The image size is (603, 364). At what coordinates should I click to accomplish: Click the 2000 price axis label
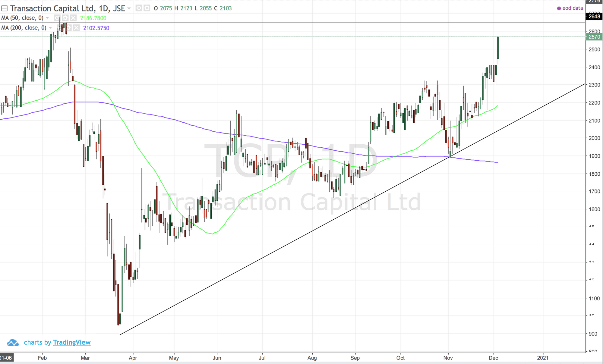tap(594, 138)
